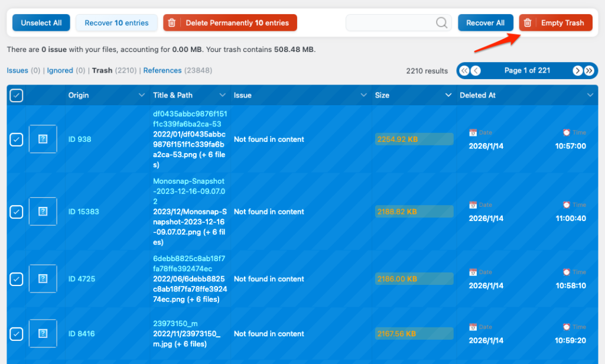Viewport: 605px width, 364px height.
Task: Switch to the References tab
Action: [162, 70]
